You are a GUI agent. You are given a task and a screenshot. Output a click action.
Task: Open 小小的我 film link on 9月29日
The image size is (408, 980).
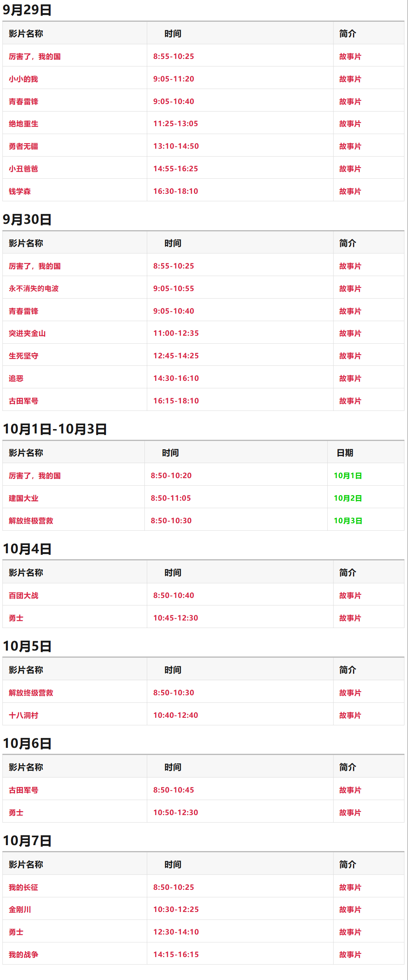point(23,79)
